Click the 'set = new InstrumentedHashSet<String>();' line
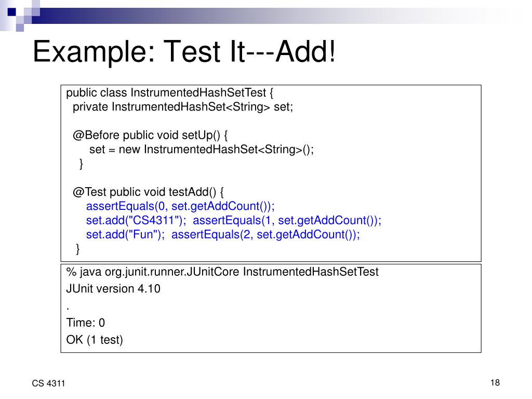Viewport: 532px width, 399px height. pyautogui.click(x=202, y=149)
